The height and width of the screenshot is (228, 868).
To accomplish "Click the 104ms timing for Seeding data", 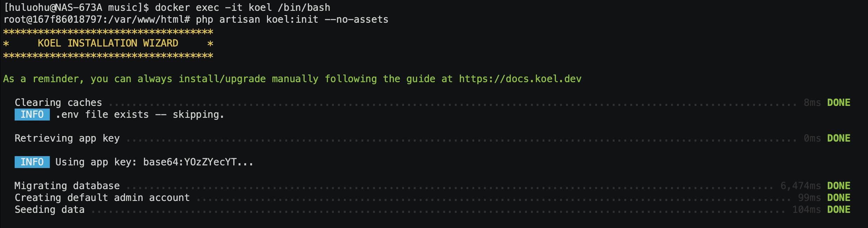I will coord(806,210).
